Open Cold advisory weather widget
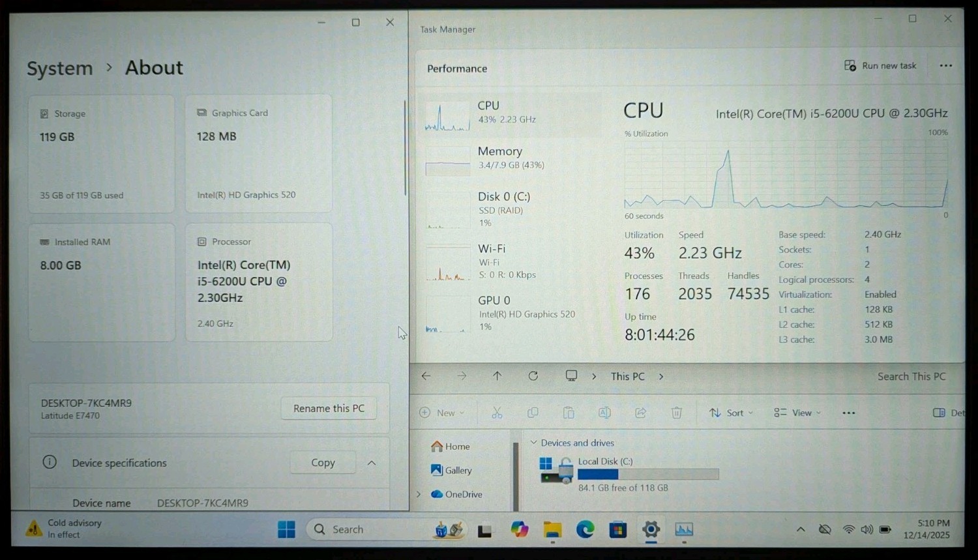The width and height of the screenshot is (978, 560). 64,529
